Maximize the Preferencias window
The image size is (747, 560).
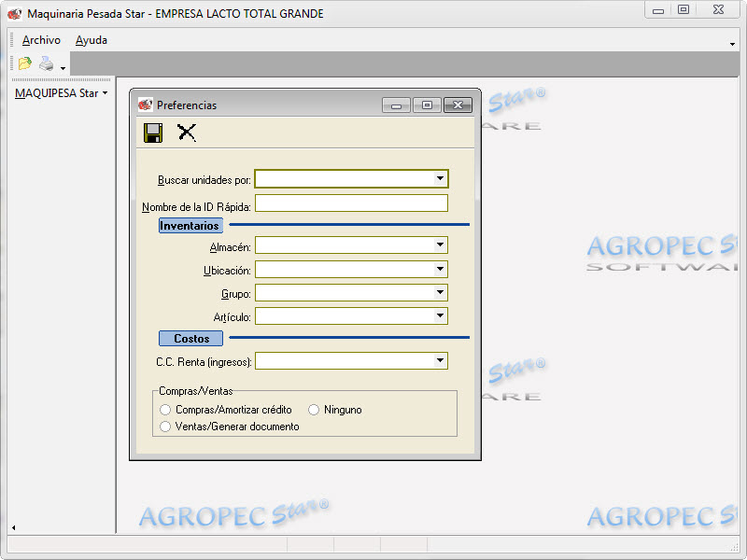click(x=427, y=105)
